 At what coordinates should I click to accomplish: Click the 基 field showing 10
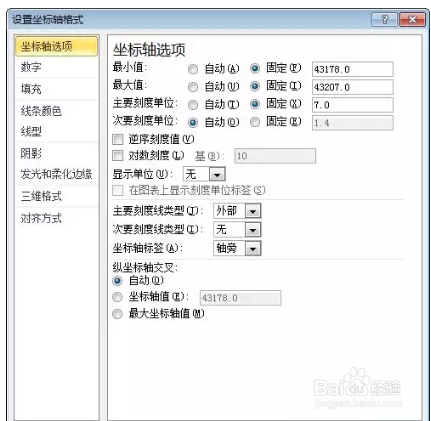[275, 156]
